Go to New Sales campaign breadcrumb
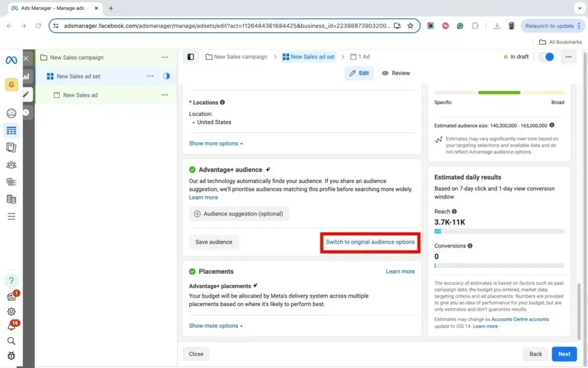Viewport: 588px width, 368px height. (x=236, y=57)
